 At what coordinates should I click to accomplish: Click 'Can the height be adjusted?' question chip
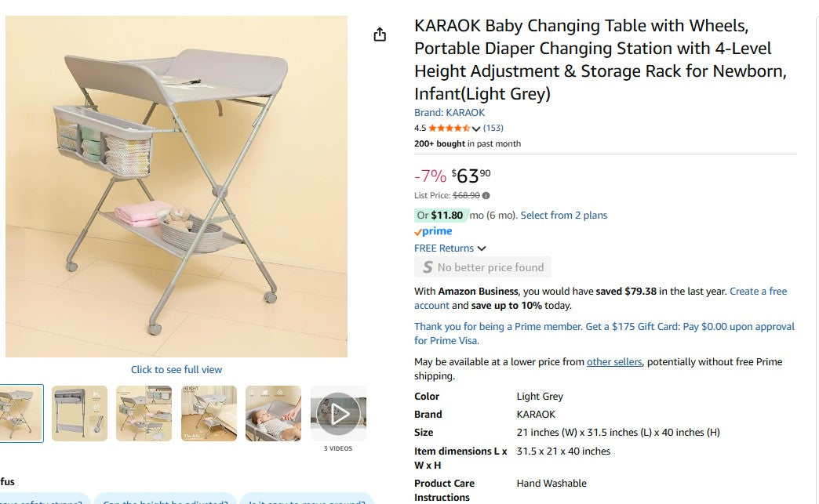click(x=166, y=499)
